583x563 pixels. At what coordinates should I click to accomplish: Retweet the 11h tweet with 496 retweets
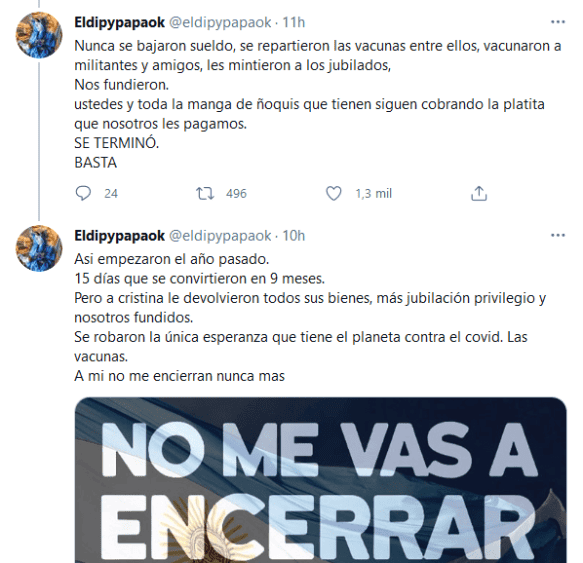click(205, 193)
